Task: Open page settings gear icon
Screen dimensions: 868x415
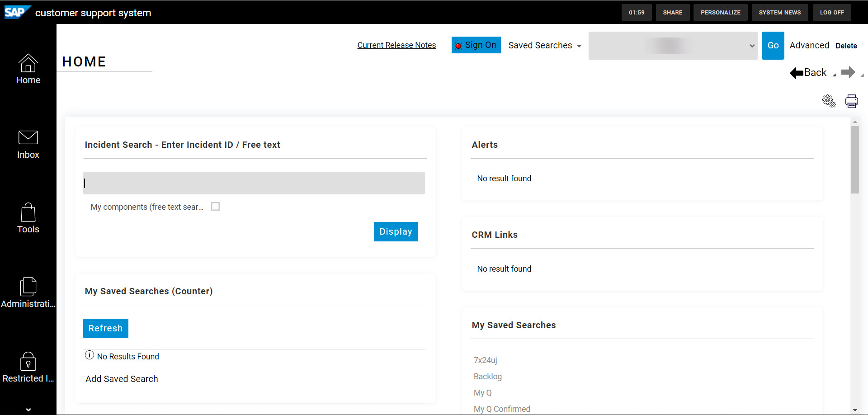Action: coord(829,101)
